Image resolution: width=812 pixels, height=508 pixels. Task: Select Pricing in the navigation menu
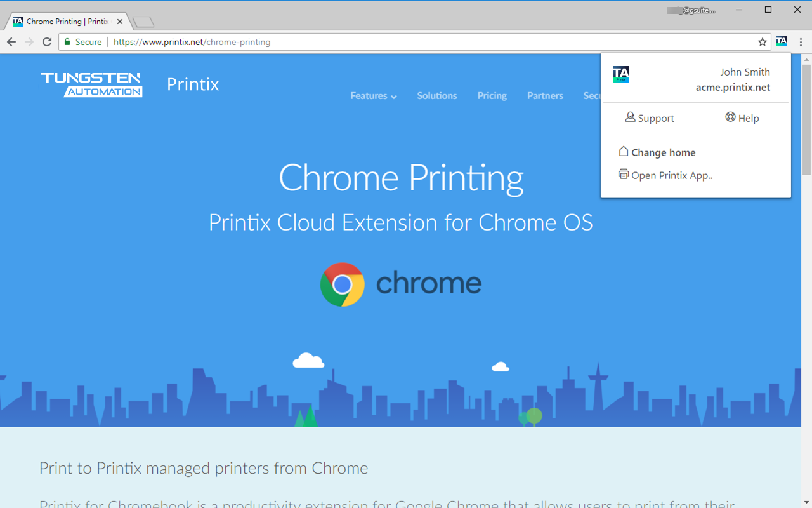tap(492, 95)
